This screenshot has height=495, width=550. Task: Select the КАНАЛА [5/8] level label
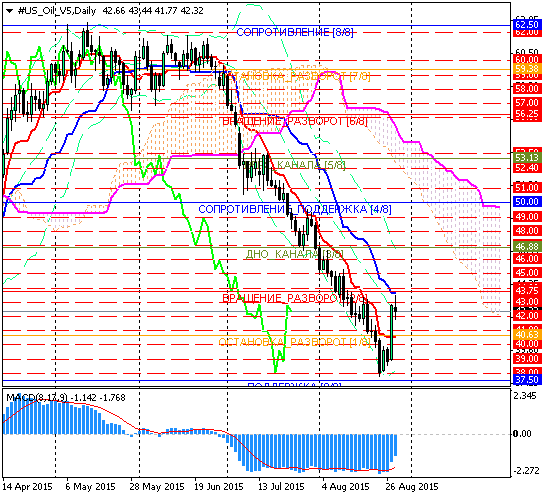click(x=311, y=165)
